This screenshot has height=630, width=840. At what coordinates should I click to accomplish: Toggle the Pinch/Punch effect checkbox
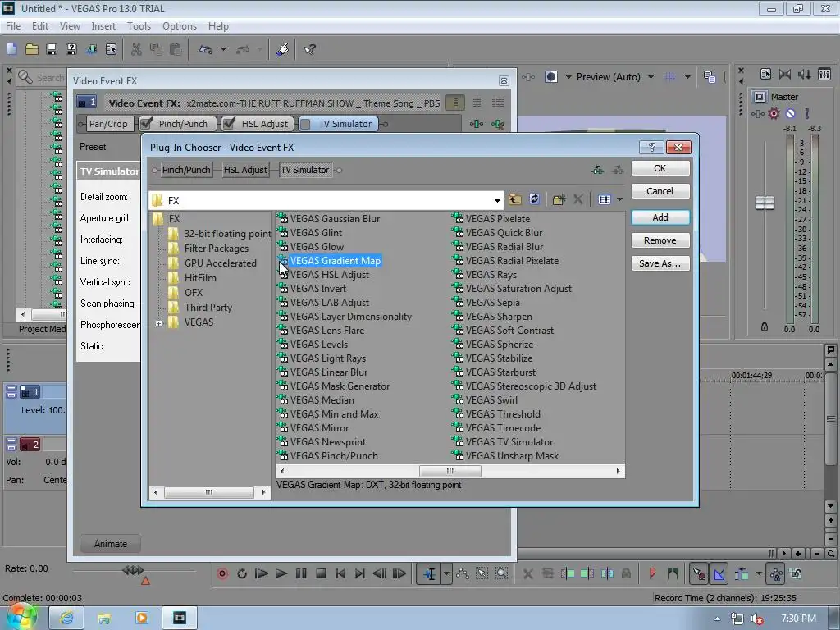[145, 124]
